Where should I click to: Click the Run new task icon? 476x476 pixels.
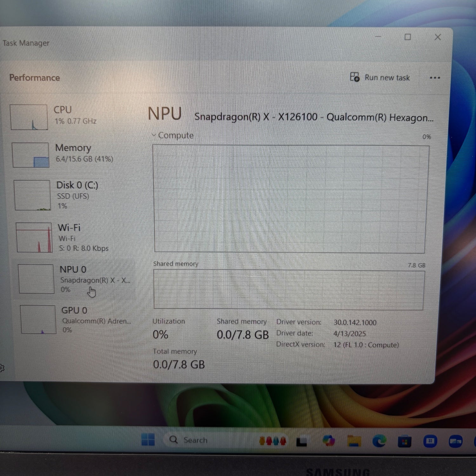[354, 77]
